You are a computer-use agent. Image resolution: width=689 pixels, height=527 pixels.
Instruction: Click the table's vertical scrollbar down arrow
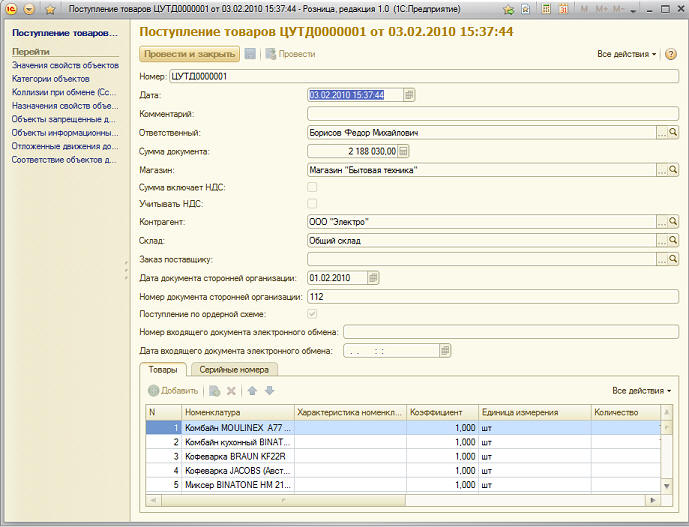pyautogui.click(x=667, y=486)
